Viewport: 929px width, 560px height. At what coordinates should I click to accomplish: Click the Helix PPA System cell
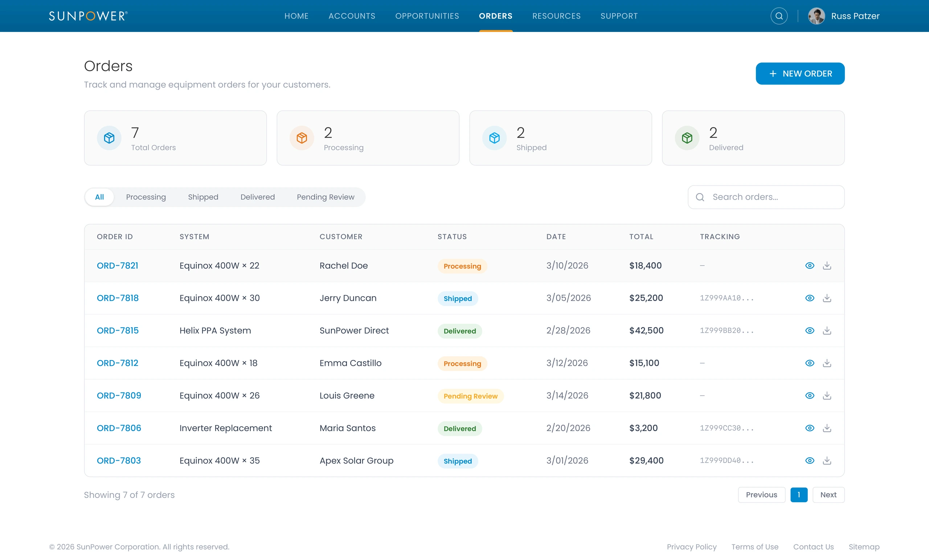pos(215,330)
